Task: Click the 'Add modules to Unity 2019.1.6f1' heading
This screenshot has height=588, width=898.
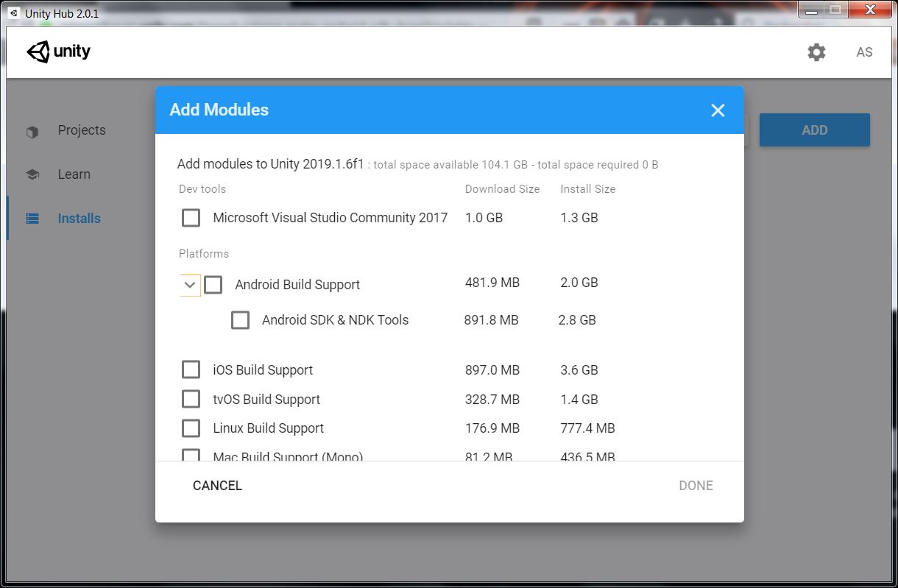Action: (271, 164)
